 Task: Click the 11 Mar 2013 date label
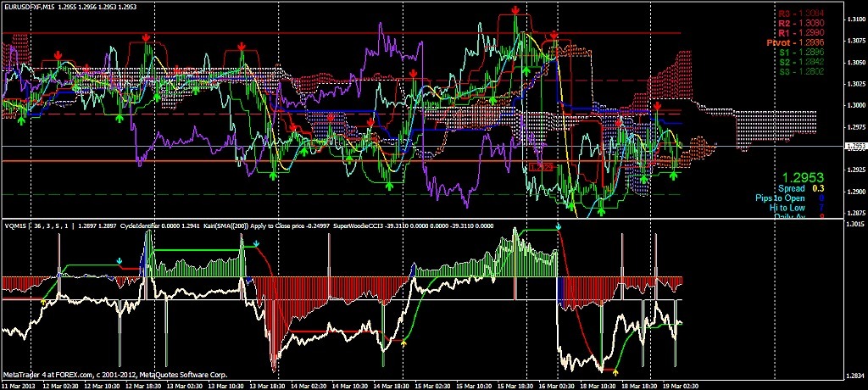[18, 385]
